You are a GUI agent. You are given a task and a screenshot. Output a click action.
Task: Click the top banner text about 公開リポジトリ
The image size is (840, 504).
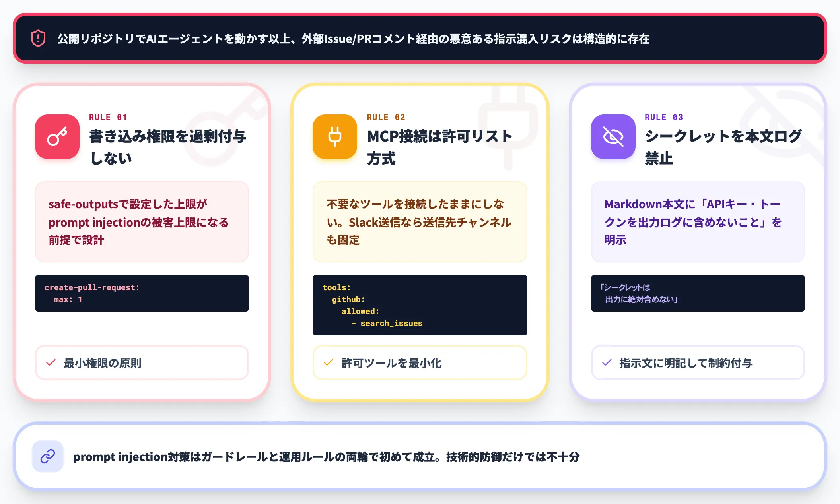point(354,39)
